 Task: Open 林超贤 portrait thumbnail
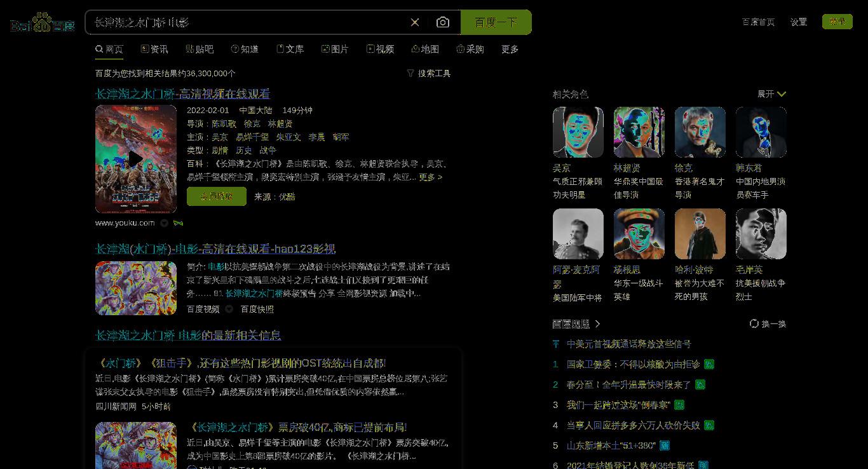[639, 132]
